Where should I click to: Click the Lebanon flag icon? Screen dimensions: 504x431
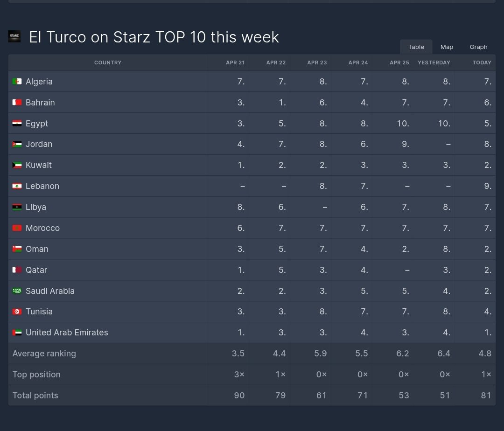pyautogui.click(x=17, y=186)
